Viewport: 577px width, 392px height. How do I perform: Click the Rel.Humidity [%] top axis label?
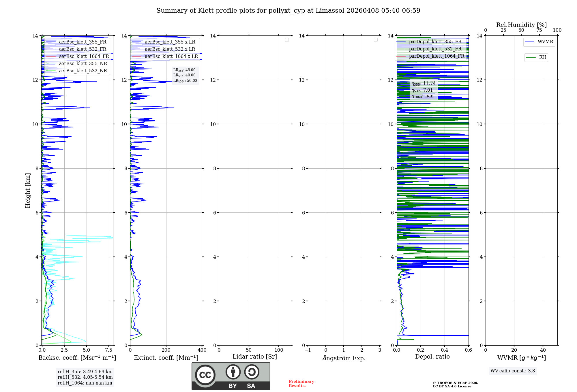521,25
